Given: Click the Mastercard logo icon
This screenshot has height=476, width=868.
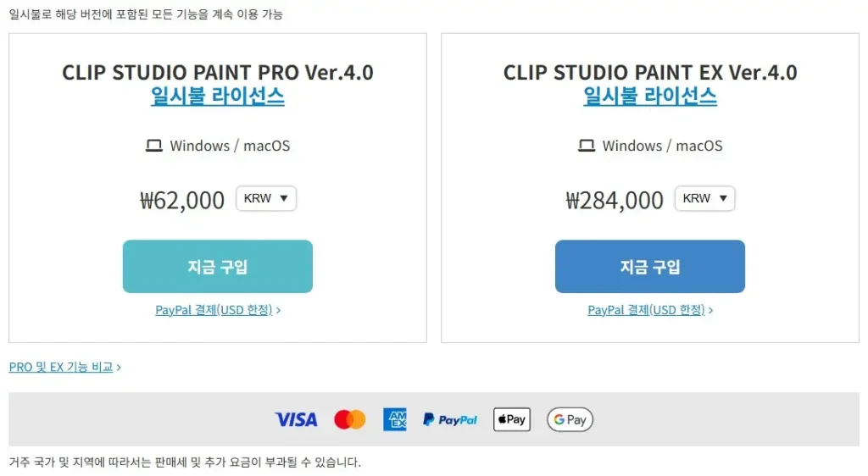Looking at the screenshot, I should click(x=349, y=419).
